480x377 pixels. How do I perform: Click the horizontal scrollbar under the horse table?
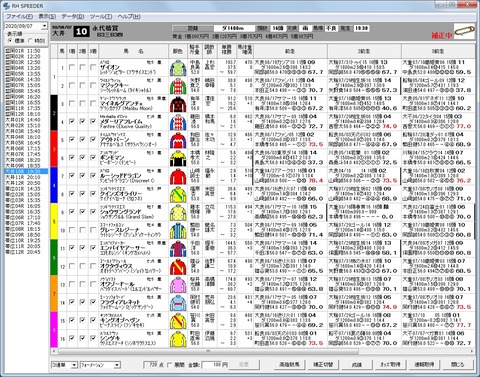pyautogui.click(x=208, y=351)
